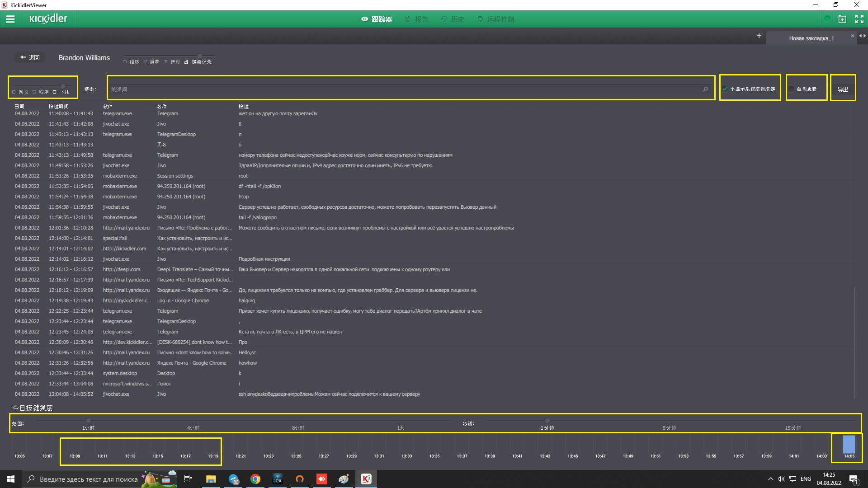Set range slider to 8小时

pos(298,428)
